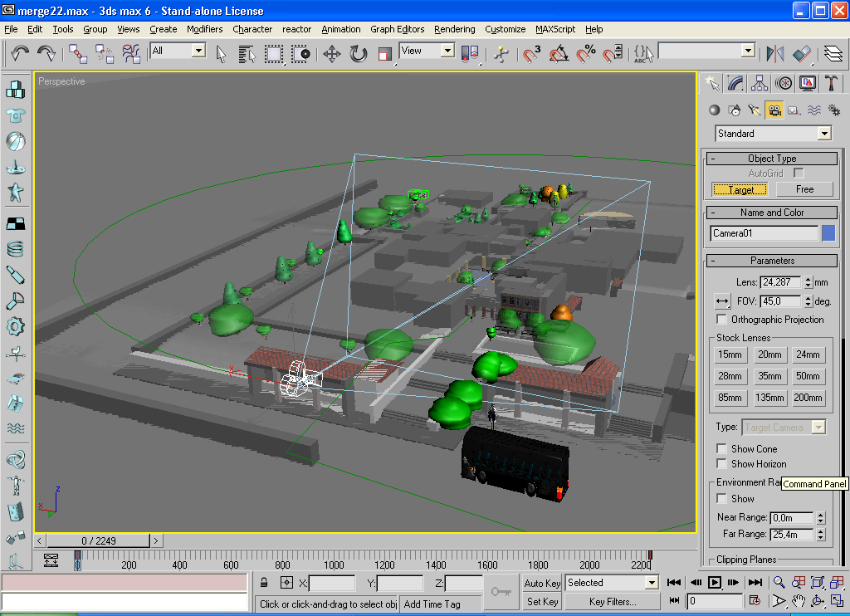This screenshot has width=850, height=616.
Task: Enable the Show Horizon checkbox
Action: 721,463
